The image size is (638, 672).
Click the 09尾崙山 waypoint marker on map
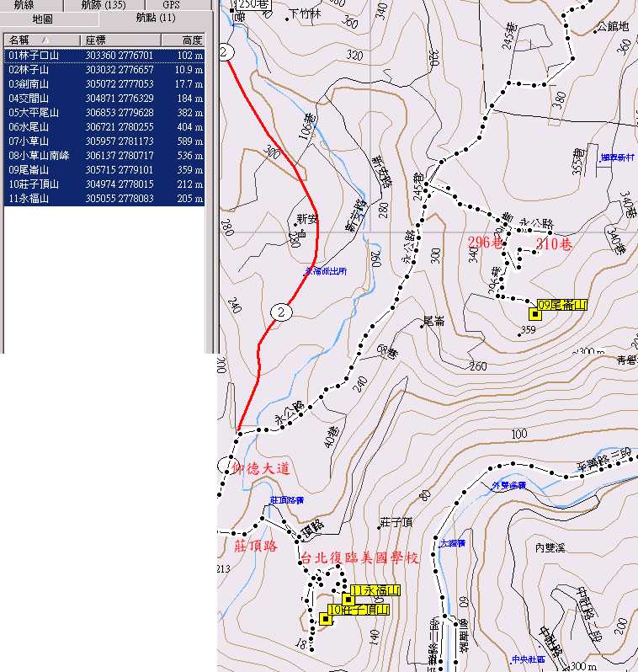pyautogui.click(x=534, y=314)
